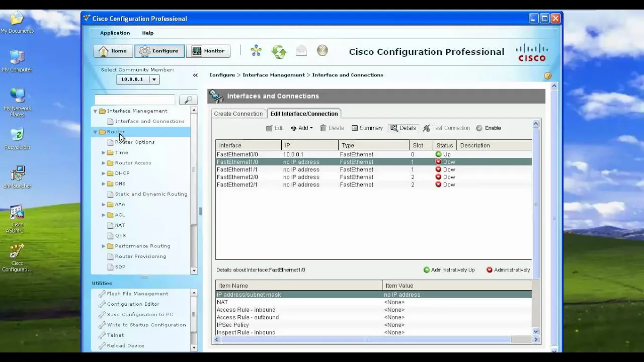The height and width of the screenshot is (362, 644).
Task: Open the Help menu
Action: coord(147,33)
